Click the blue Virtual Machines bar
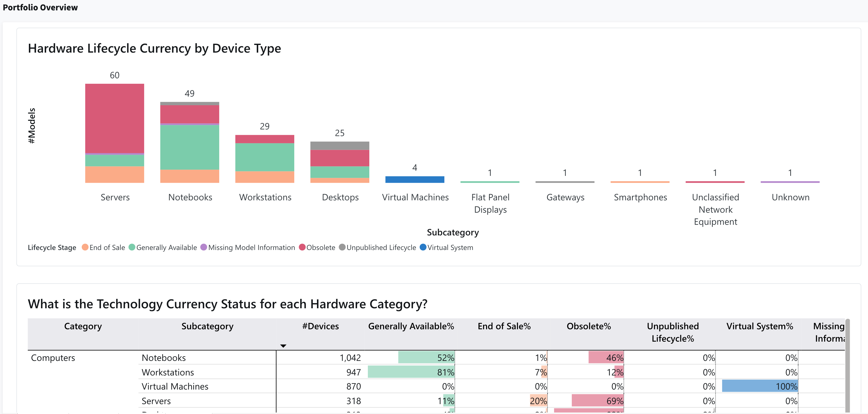 pyautogui.click(x=414, y=179)
